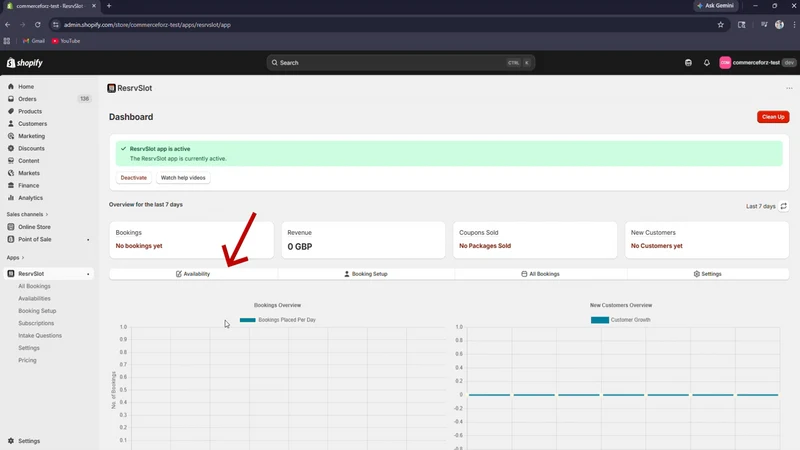This screenshot has height=450, width=800.
Task: Click the search magnifier icon
Action: 274,63
